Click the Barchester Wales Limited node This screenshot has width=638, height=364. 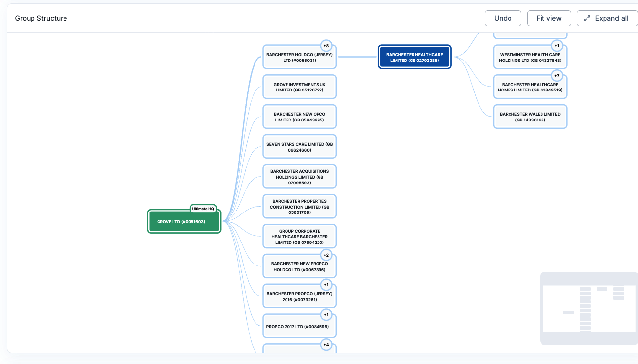530,117
